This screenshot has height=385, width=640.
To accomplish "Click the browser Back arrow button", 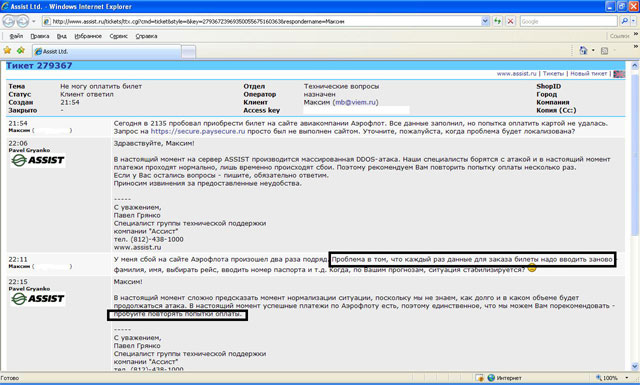I will [9, 21].
